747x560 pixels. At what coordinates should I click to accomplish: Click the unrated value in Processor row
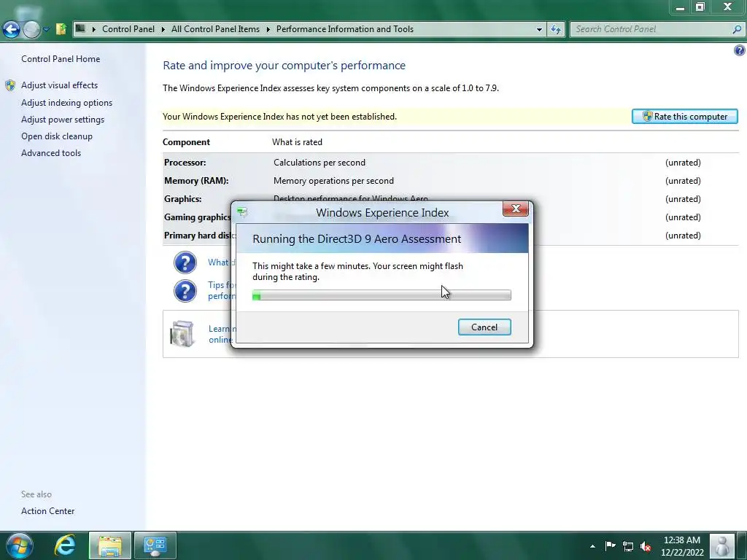click(x=683, y=163)
